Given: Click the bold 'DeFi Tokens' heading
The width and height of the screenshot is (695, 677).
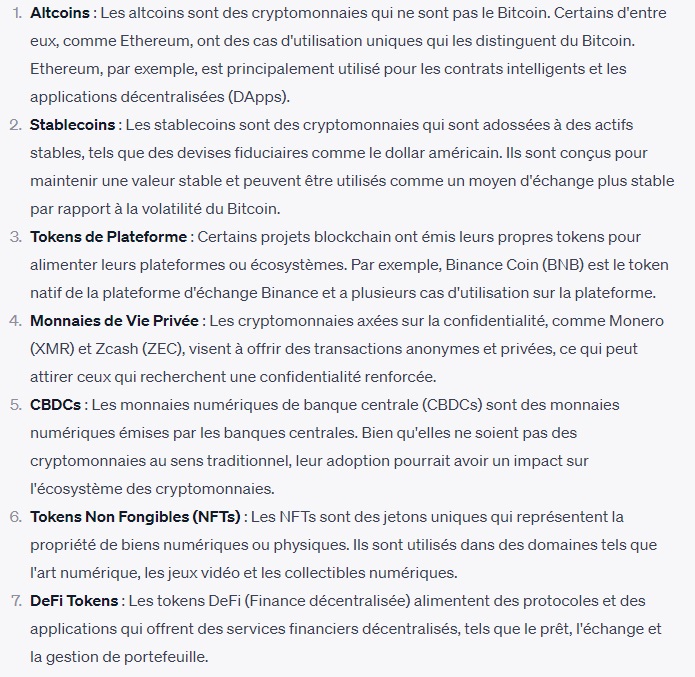Looking at the screenshot, I should tap(74, 601).
